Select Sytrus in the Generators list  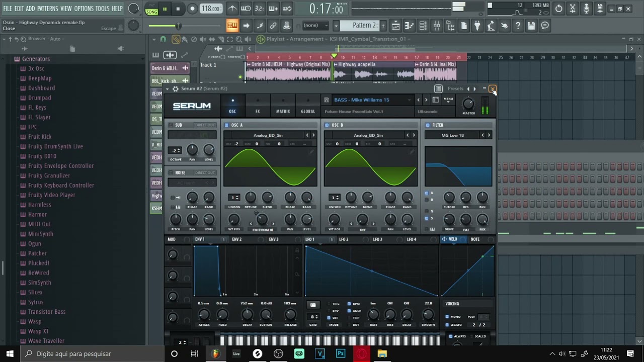coord(36,302)
